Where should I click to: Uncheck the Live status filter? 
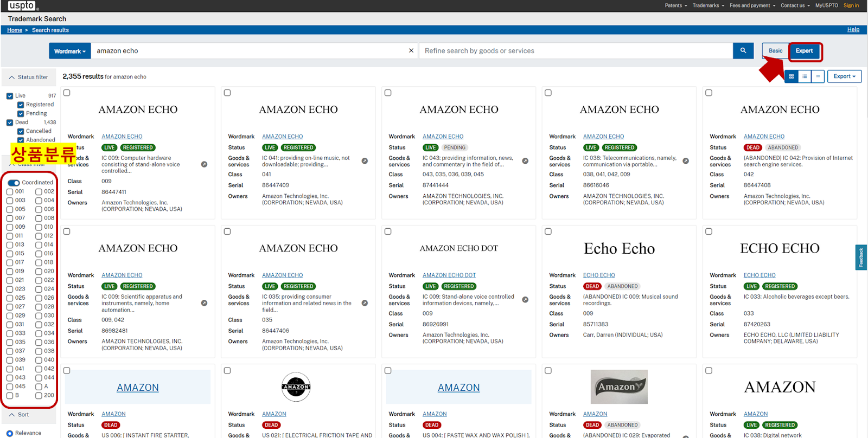click(x=10, y=96)
